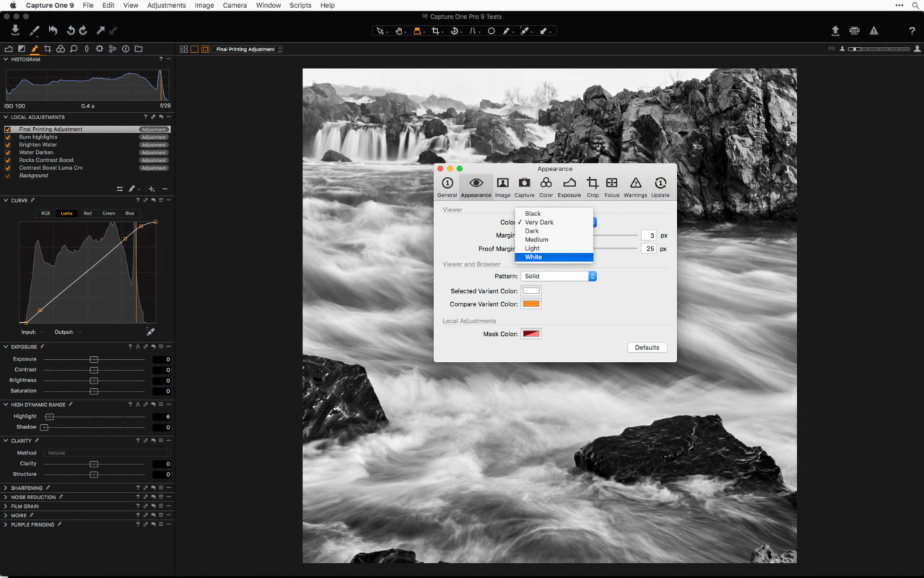Expand the Sharpening panel
924x578 pixels.
click(7, 487)
